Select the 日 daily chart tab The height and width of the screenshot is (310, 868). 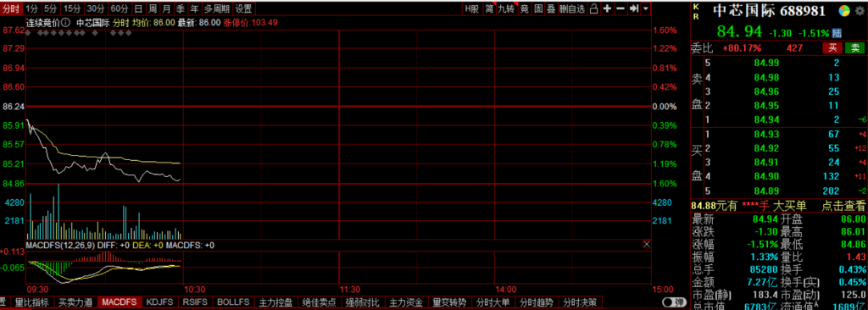pos(138,8)
